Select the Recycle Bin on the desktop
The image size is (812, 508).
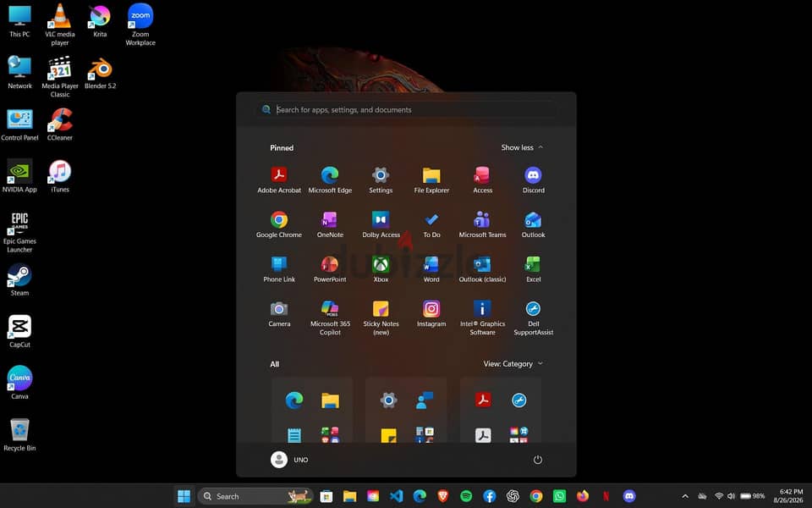coord(19,434)
